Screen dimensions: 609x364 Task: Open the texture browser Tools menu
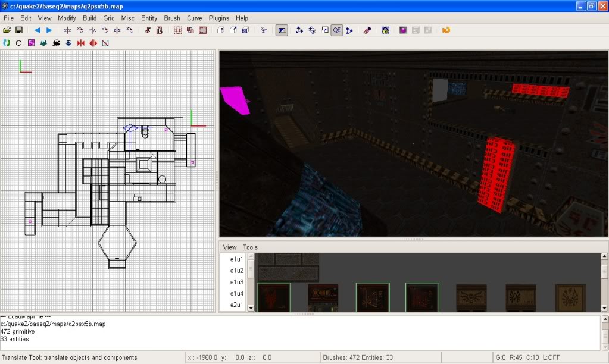[250, 247]
